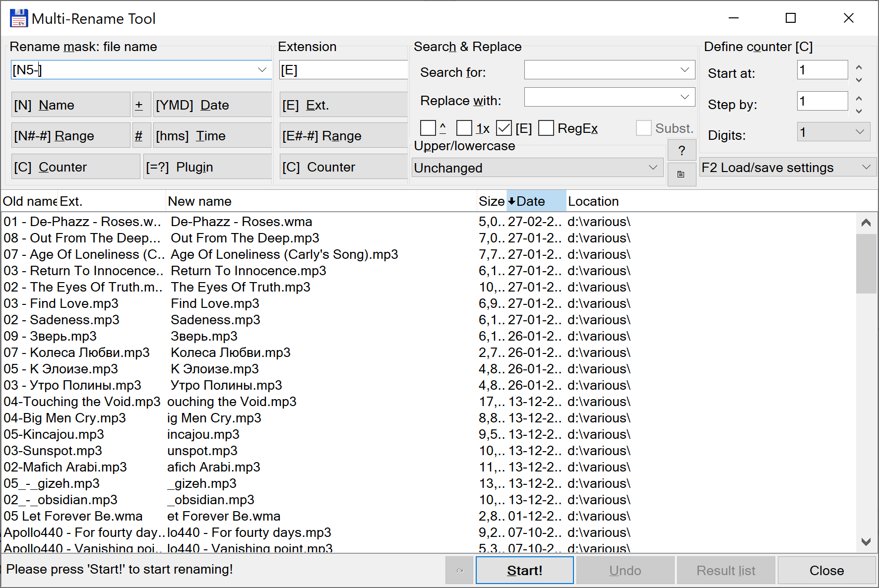The height and width of the screenshot is (588, 879).
Task: Select the file 02 - Sadeness.mp3
Action: point(62,319)
